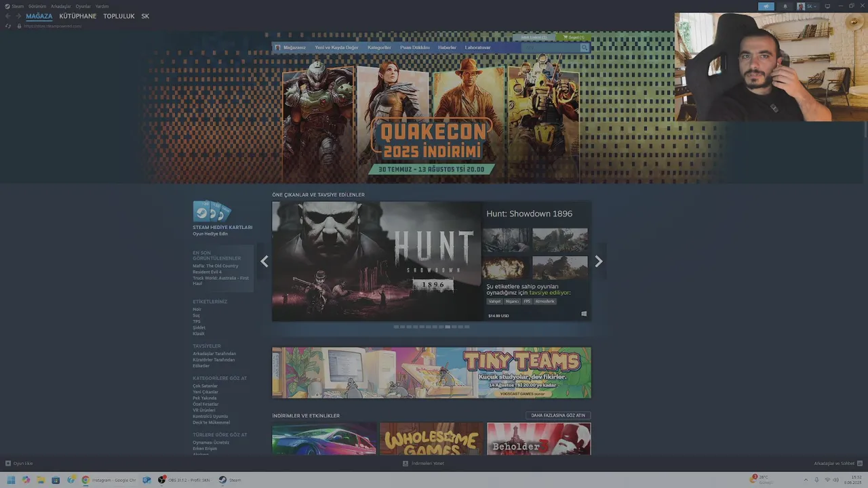This screenshot has width=868, height=488.
Task: Click the Tiny Teams banner
Action: click(x=431, y=373)
